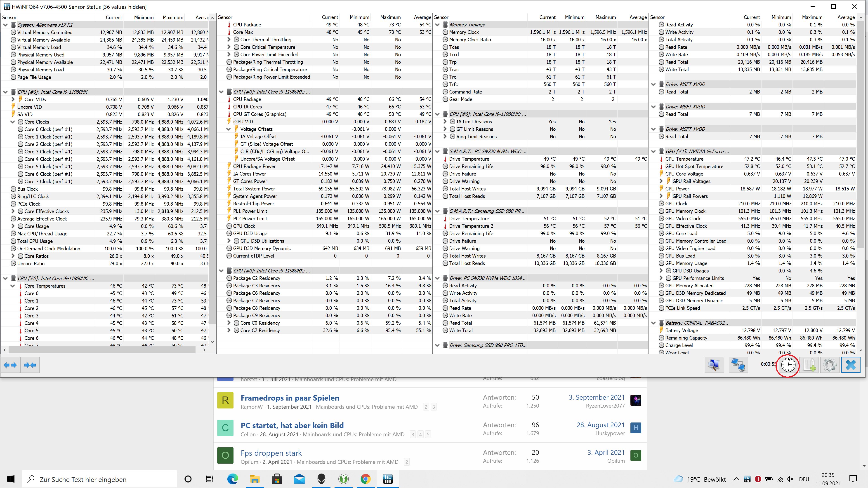868x488 pixels.
Task: Click the Maximum column header in first panel
Action: (x=173, y=18)
